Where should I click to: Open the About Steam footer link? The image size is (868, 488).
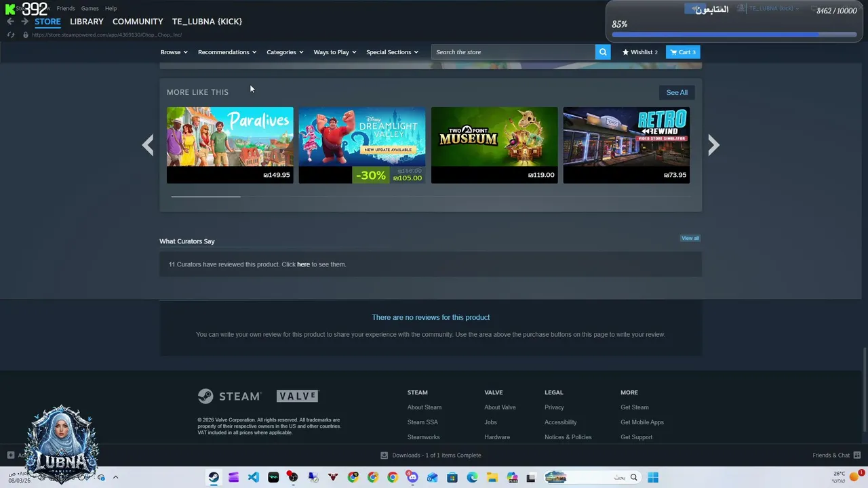click(x=425, y=407)
